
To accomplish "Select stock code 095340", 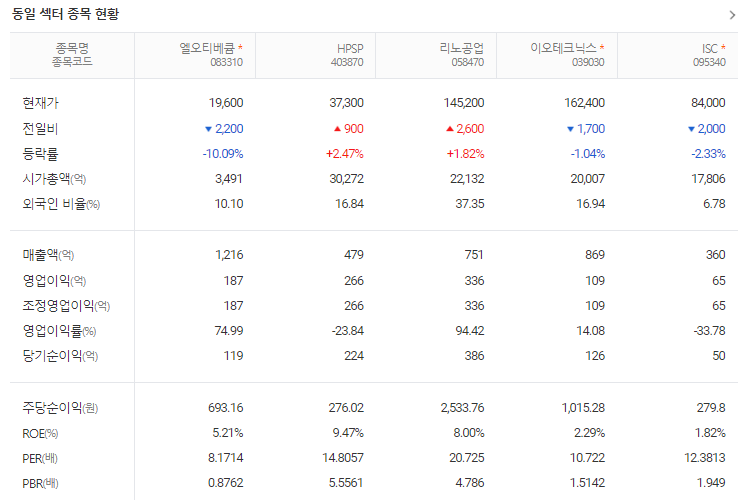I will point(709,62).
